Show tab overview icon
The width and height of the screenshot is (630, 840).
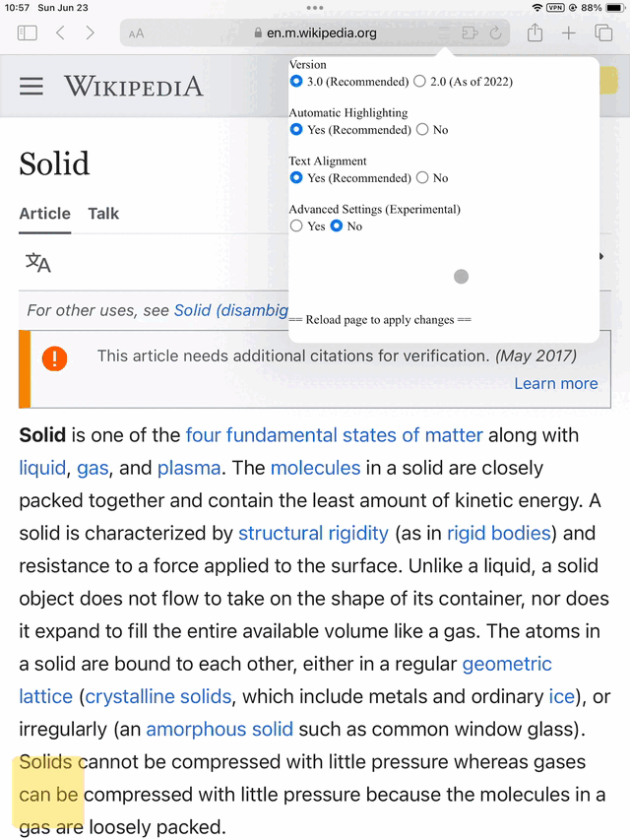(603, 33)
